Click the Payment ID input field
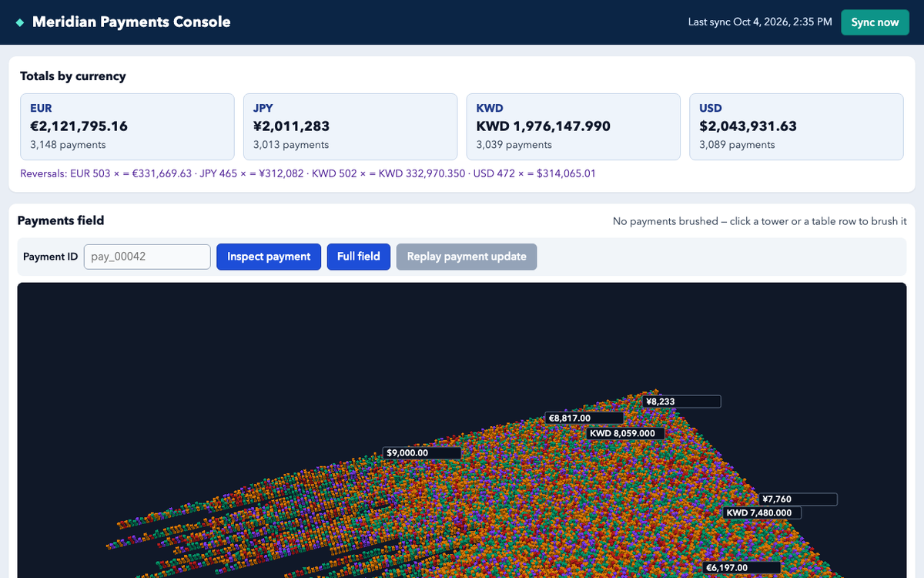 (147, 257)
